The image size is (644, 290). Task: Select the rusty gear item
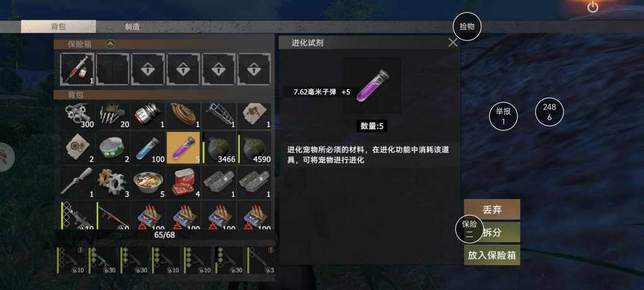pyautogui.click(x=113, y=183)
